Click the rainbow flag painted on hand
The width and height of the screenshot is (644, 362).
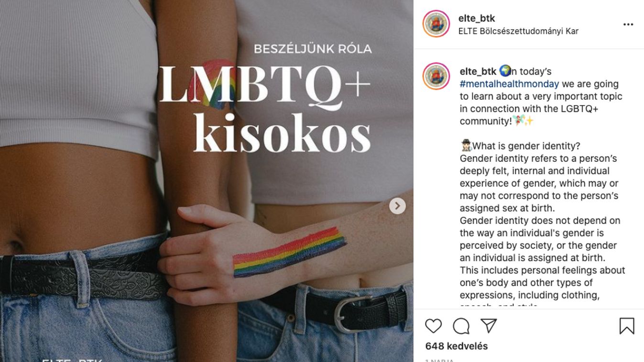tap(290, 252)
